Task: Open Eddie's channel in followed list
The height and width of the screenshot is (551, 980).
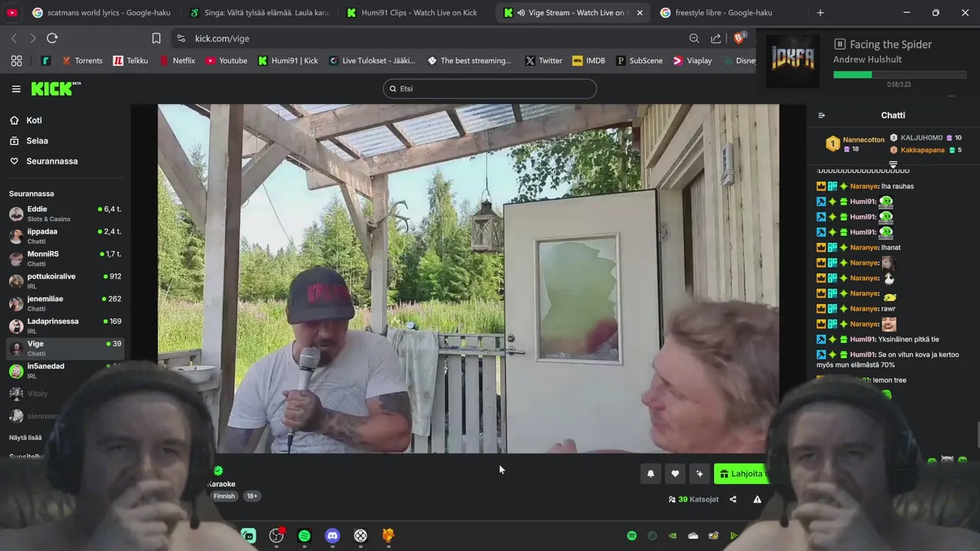Action: (x=65, y=214)
